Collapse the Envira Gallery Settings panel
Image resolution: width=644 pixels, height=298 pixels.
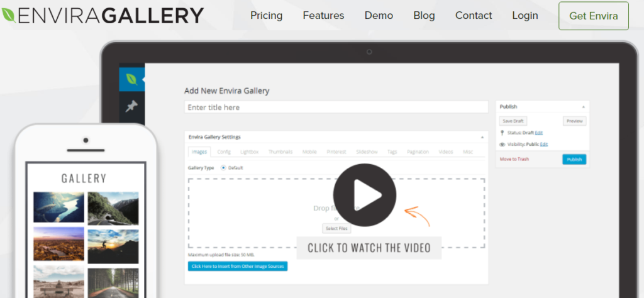[482, 137]
